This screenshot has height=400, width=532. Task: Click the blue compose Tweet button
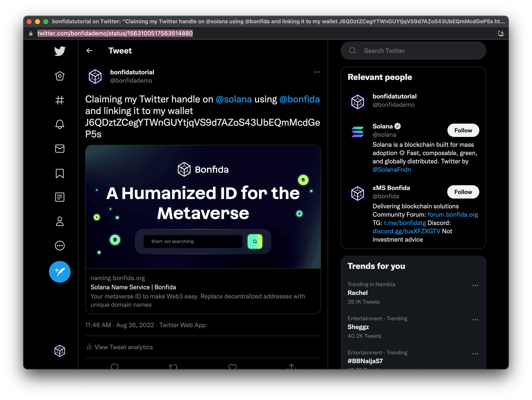[x=60, y=272]
